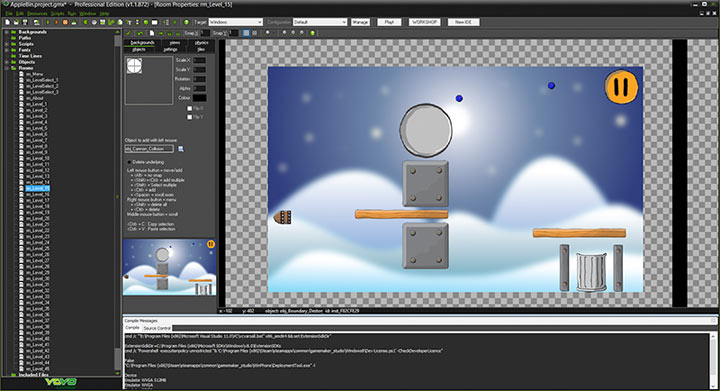Image resolution: width=720 pixels, height=391 pixels.
Task: Click the New IDE button
Action: 463,22
